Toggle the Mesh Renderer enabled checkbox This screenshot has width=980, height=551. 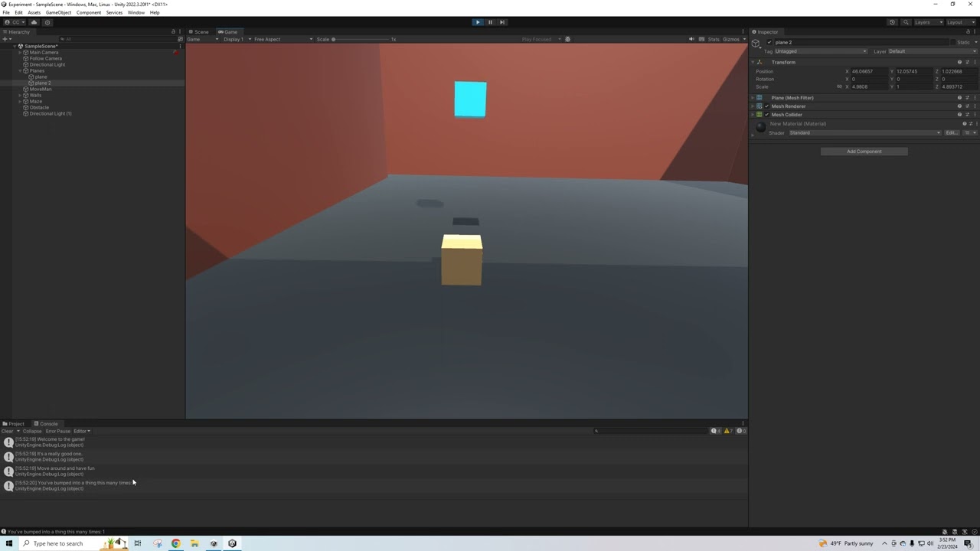coord(766,106)
